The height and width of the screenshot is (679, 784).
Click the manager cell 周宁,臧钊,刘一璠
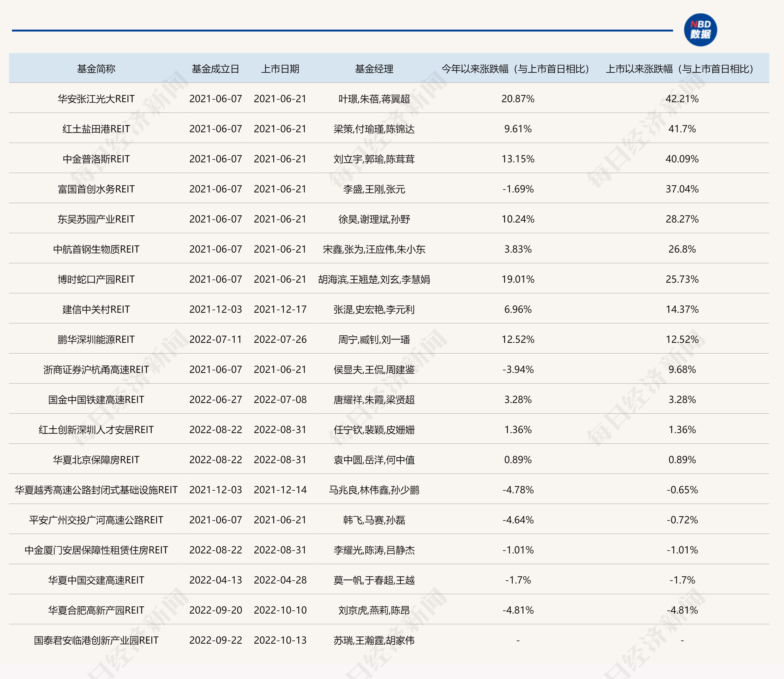click(x=374, y=339)
